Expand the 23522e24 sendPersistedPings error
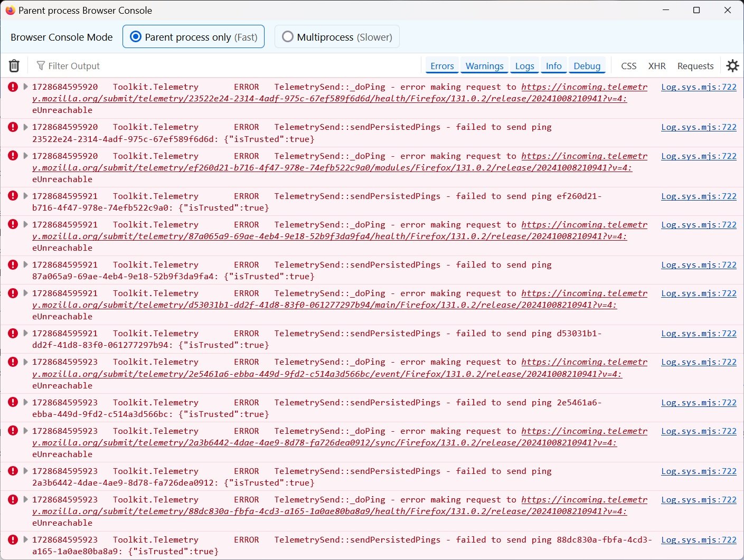The height and width of the screenshot is (560, 744). tap(25, 127)
